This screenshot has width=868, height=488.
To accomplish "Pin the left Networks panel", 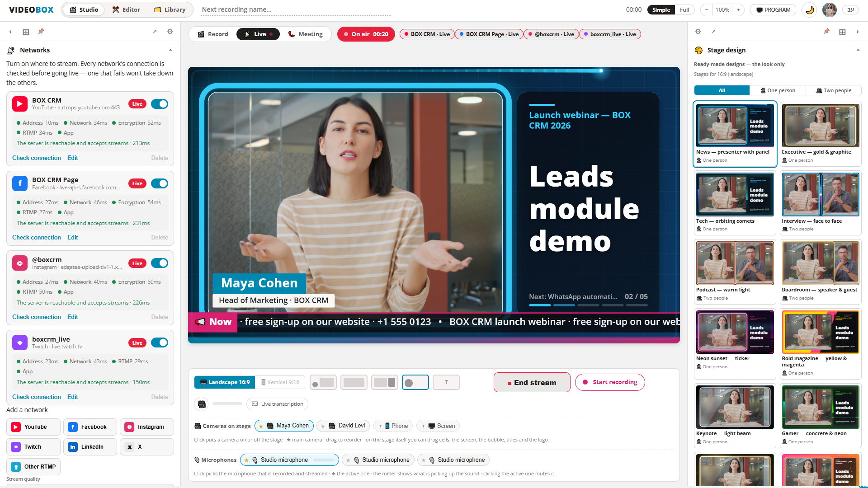I will (x=41, y=32).
